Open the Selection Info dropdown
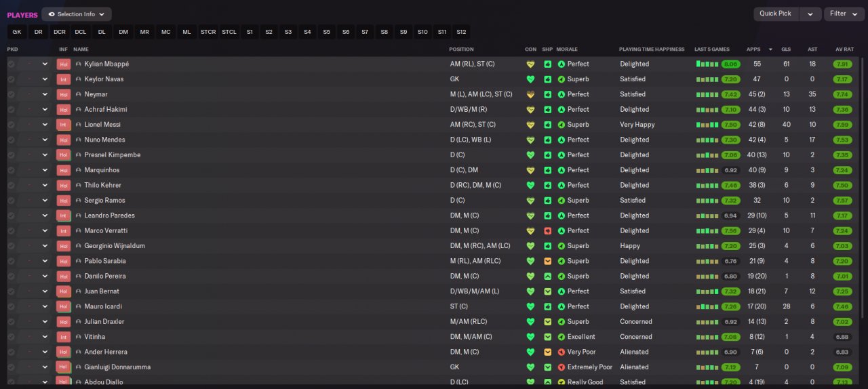Screen dimensions: 868x389 [77, 14]
